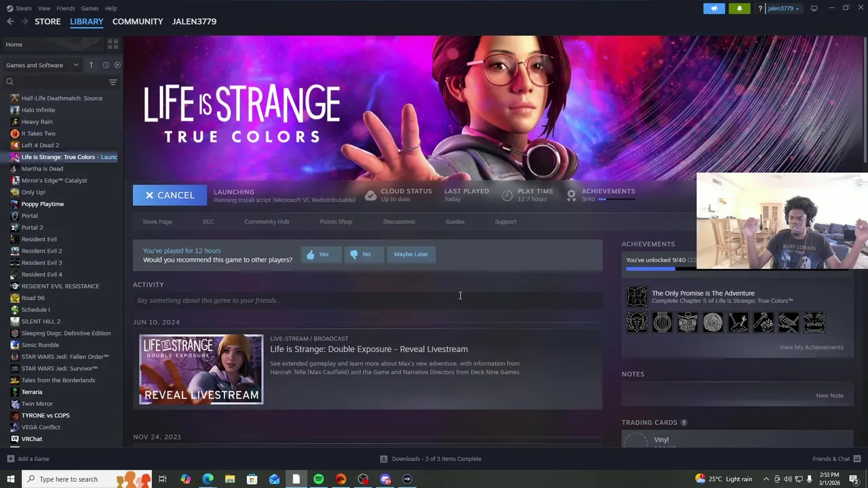Viewport: 868px width, 488px height.
Task: Open Friends & Chat
Action: coord(835,459)
